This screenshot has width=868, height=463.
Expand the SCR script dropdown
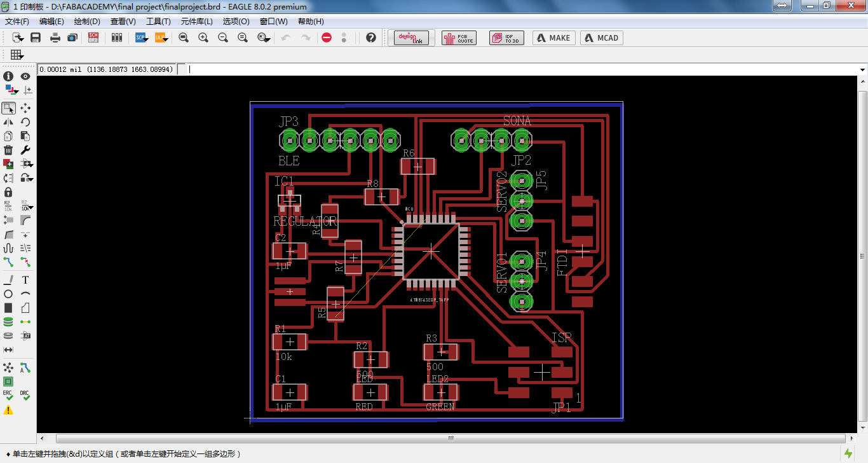click(141, 38)
